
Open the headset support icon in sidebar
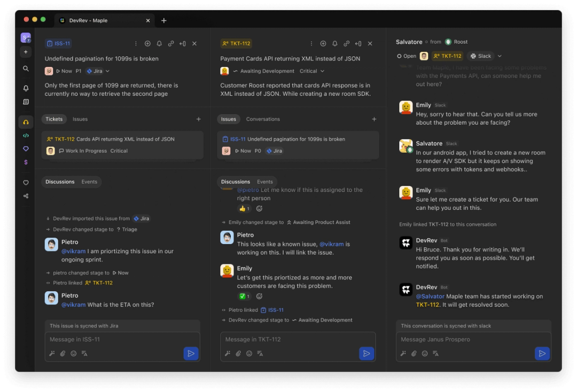click(x=26, y=122)
